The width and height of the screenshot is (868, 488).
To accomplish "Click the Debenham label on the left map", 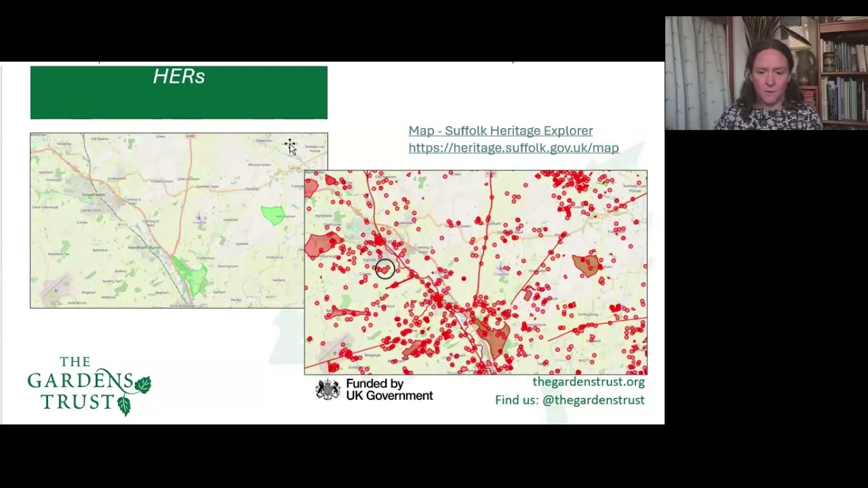I will click(264, 141).
